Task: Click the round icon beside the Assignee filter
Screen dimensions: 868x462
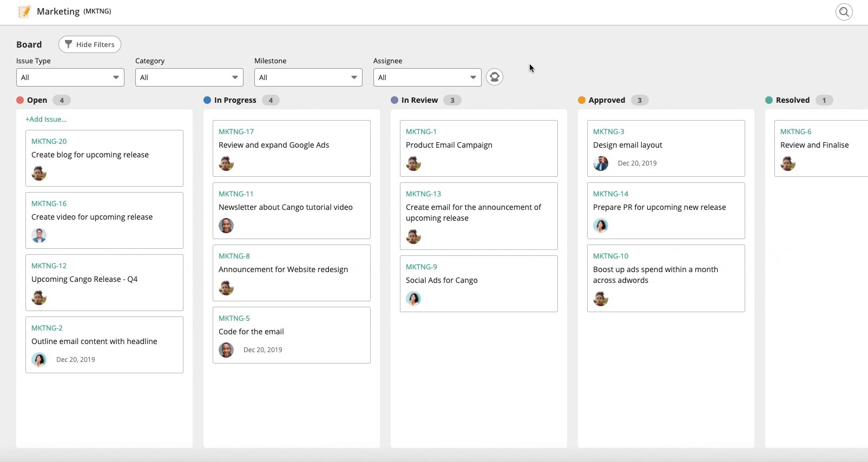Action: [x=494, y=77]
